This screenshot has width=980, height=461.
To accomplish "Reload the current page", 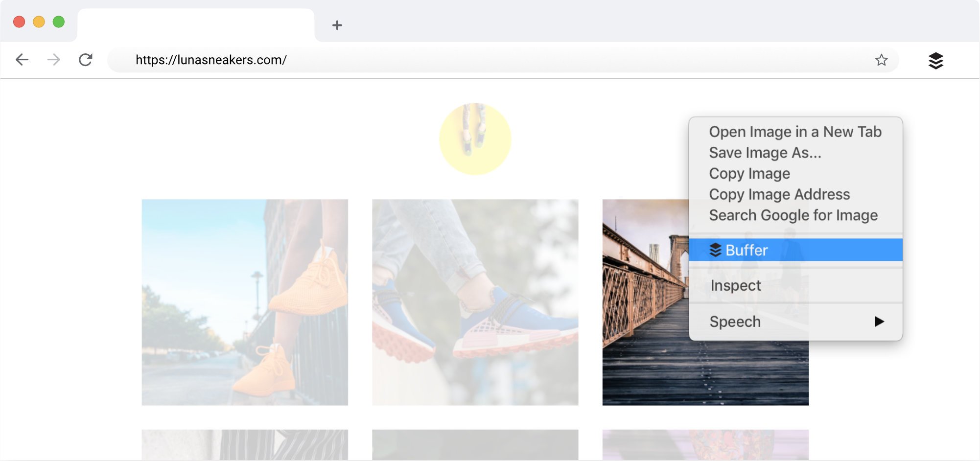I will coord(86,60).
